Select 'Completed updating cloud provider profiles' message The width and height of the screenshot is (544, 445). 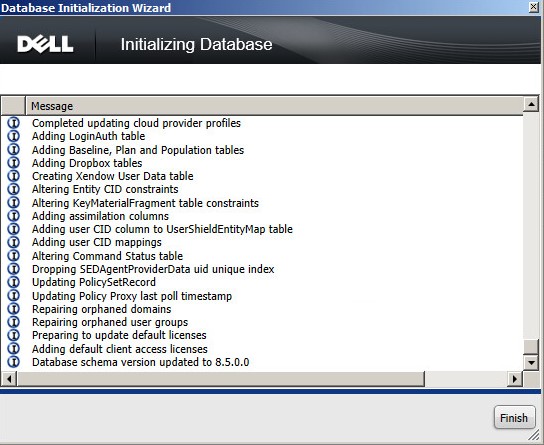pos(136,123)
